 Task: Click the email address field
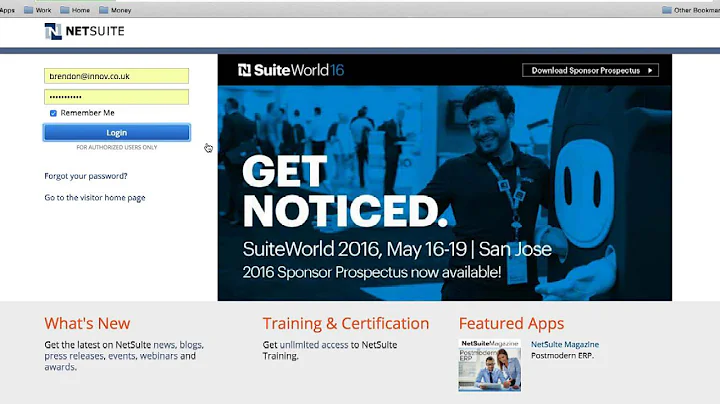tap(117, 76)
